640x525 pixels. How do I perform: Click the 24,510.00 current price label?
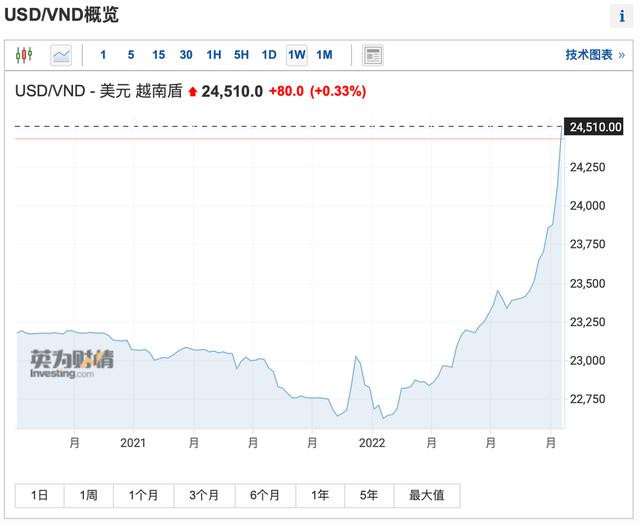click(x=595, y=127)
